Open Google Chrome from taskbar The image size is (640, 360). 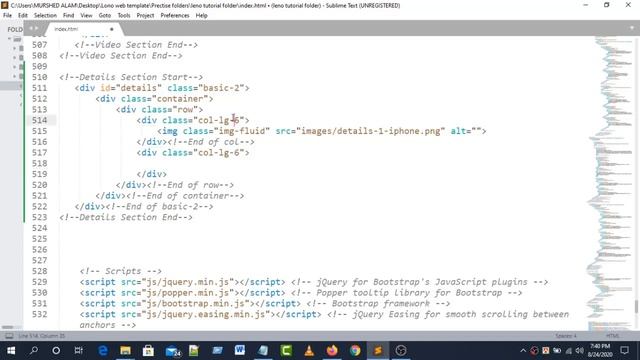[355, 351]
